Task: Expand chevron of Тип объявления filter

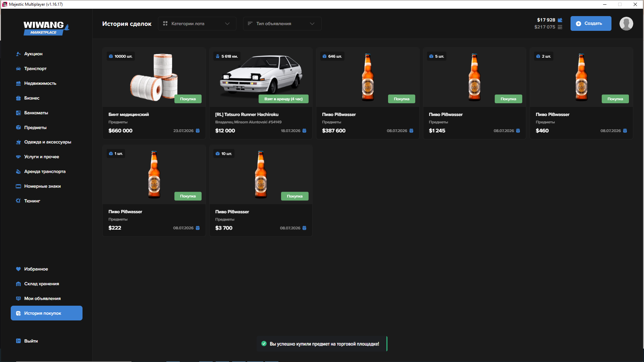Action: pyautogui.click(x=312, y=23)
